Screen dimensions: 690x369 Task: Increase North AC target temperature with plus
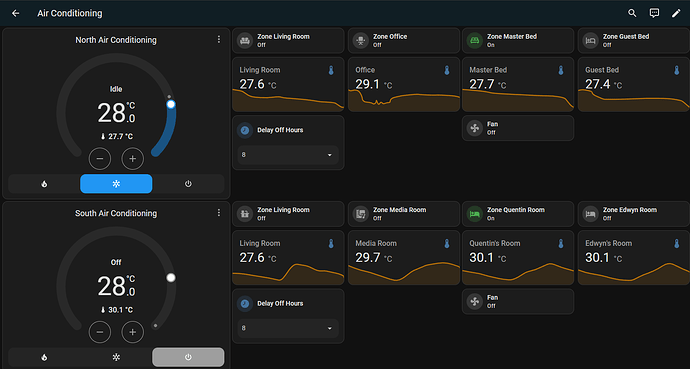pos(132,159)
